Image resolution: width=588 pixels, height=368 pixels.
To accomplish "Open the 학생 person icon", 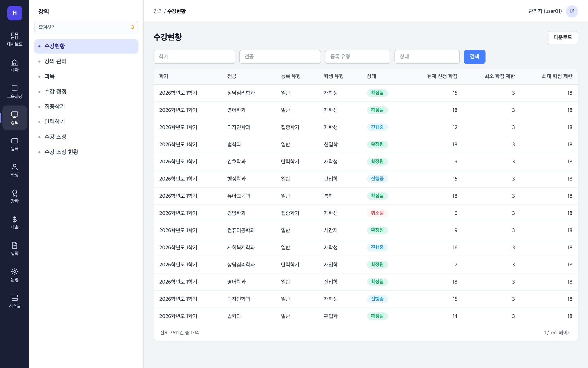I will [14, 170].
